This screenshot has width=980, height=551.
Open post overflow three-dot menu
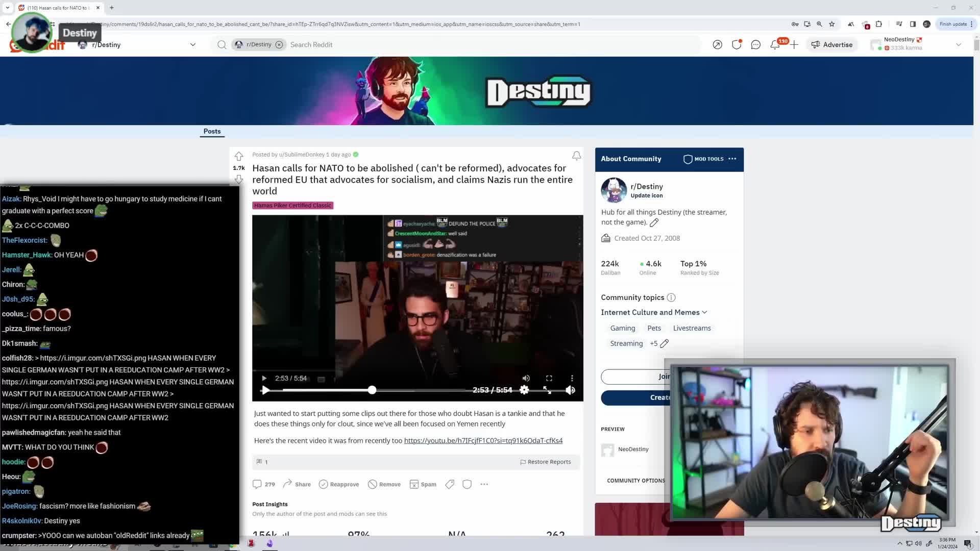tap(484, 484)
